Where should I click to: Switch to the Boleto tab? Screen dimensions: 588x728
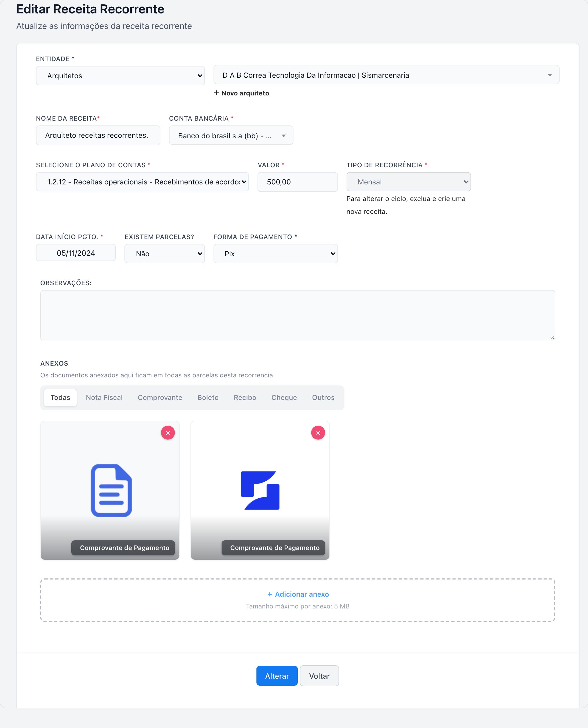point(208,398)
